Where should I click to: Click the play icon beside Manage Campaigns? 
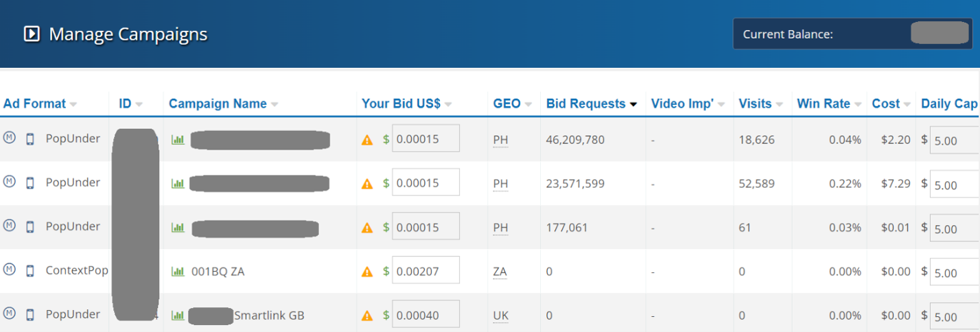[x=32, y=34]
